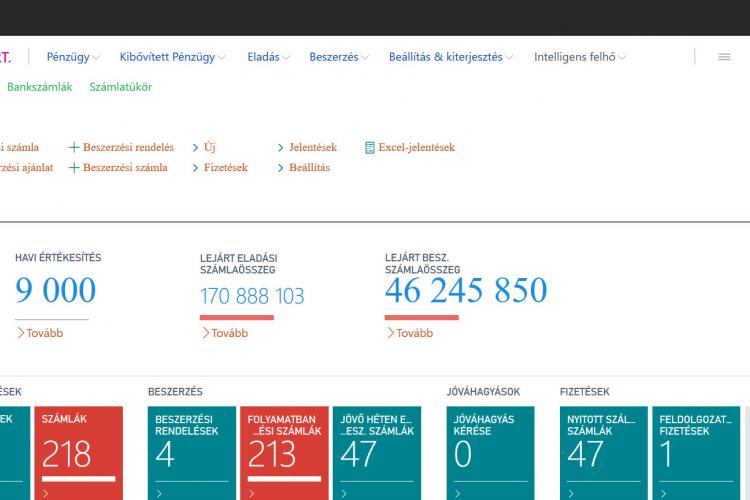Open the Számlák 218 red tile
Screen dimensions: 750x500
coord(78,453)
